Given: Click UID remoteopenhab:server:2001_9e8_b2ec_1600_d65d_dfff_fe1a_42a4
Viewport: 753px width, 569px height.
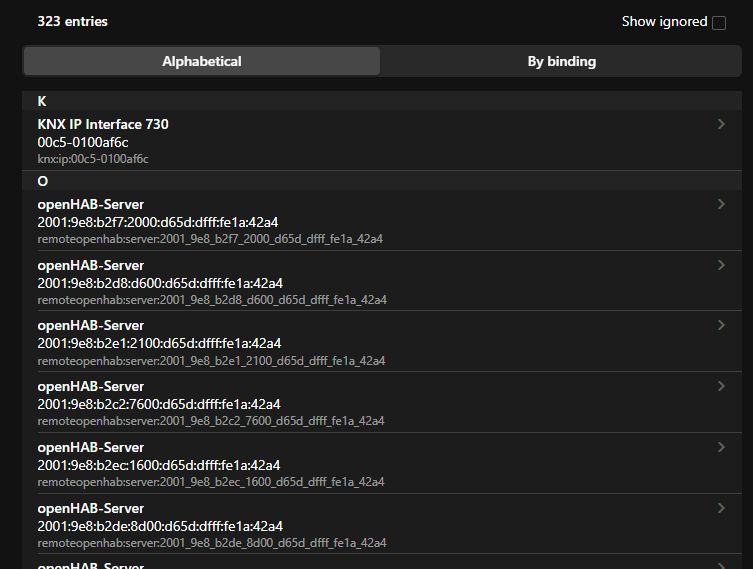Looking at the screenshot, I should pos(211,482).
